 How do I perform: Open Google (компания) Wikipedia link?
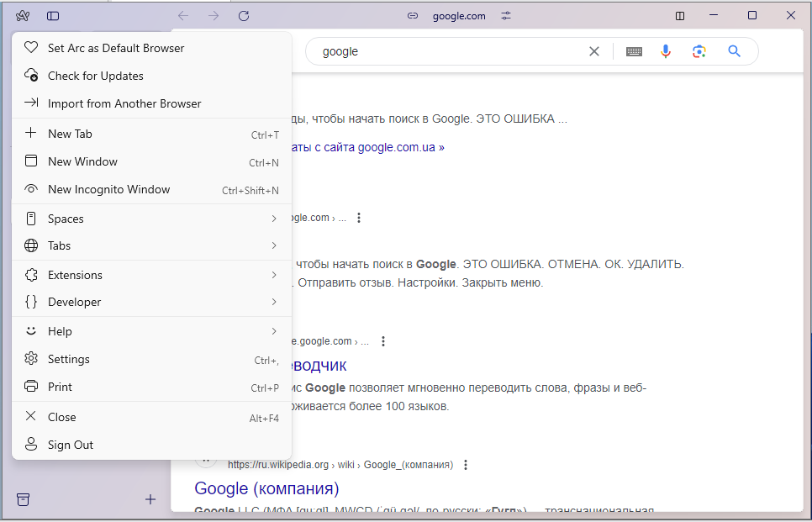pyautogui.click(x=266, y=488)
